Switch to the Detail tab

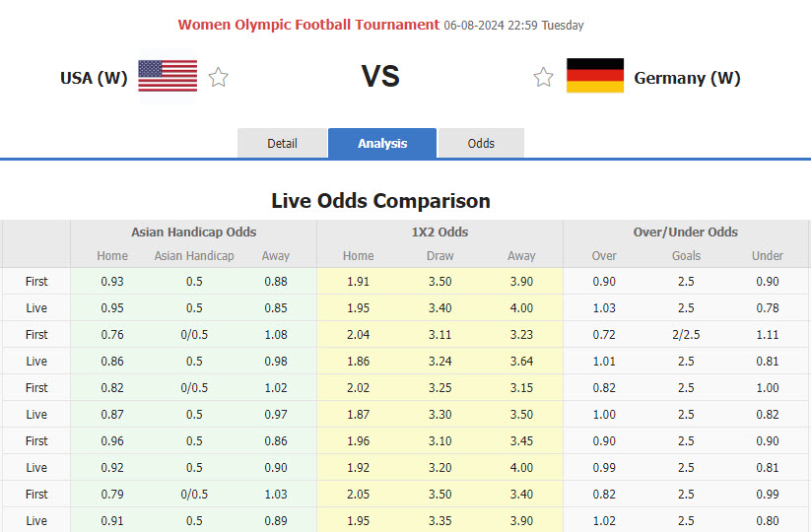coord(282,143)
